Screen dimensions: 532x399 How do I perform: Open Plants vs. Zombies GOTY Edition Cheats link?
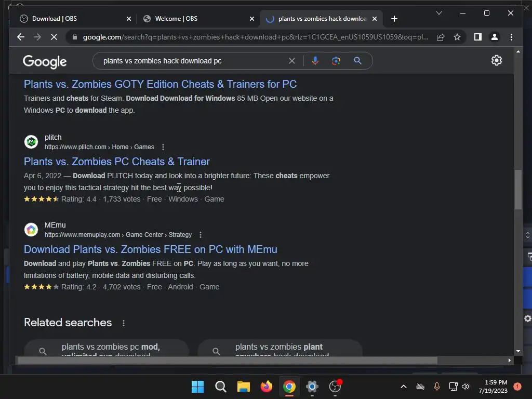coord(160,84)
